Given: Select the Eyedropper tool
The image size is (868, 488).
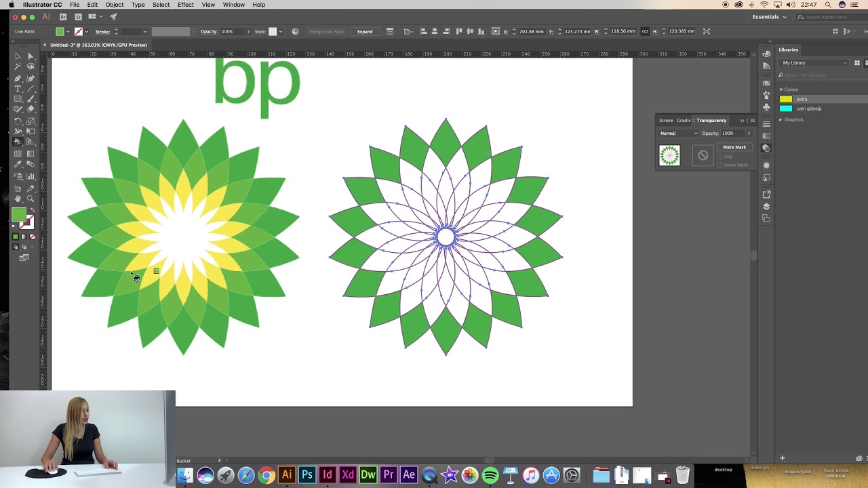Looking at the screenshot, I should coord(18,164).
